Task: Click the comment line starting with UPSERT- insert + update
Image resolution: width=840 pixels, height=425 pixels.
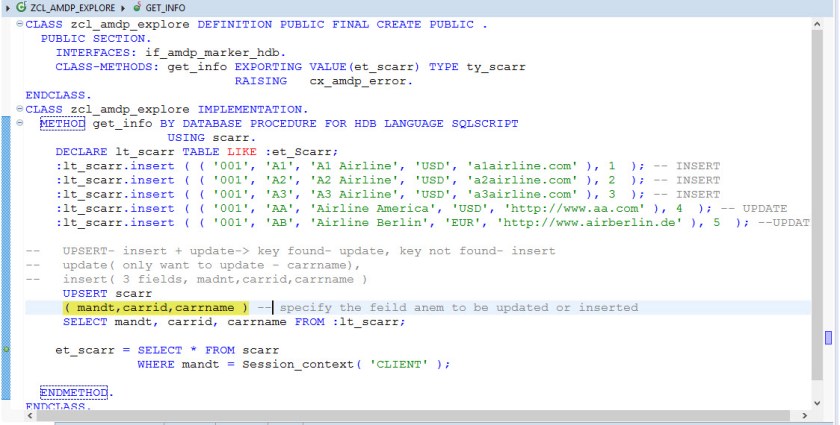Action: [290, 251]
